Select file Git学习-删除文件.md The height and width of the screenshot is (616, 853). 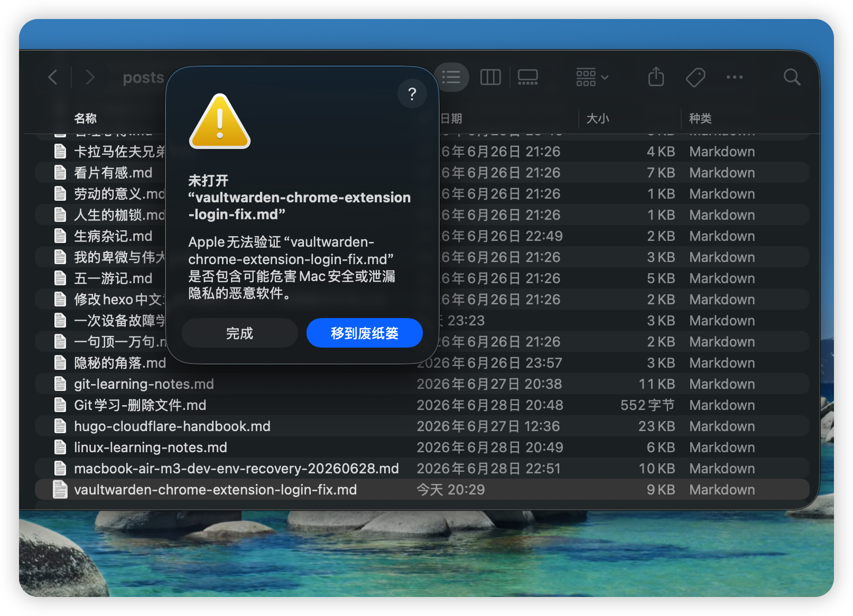click(140, 405)
